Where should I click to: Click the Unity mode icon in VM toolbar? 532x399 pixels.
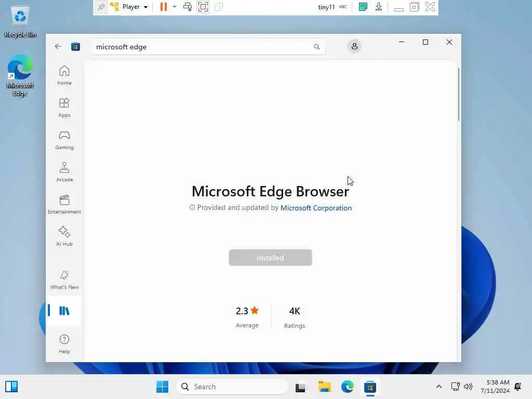[219, 7]
